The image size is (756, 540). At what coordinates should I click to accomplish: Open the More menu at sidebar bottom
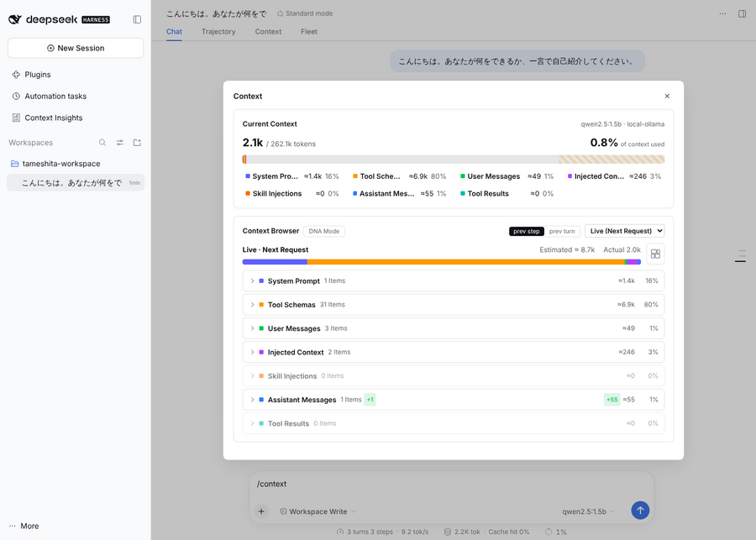[24, 526]
